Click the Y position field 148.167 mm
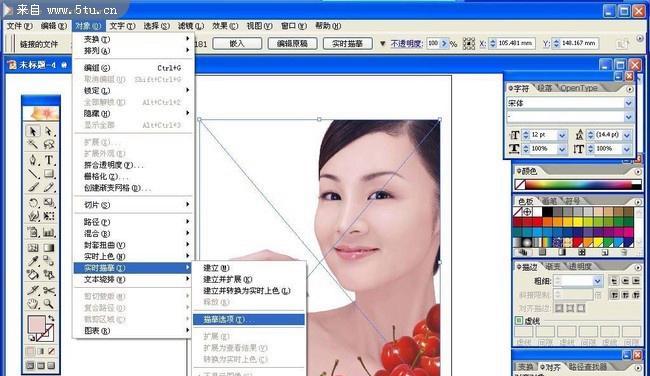The height and width of the screenshot is (376, 650). [579, 43]
